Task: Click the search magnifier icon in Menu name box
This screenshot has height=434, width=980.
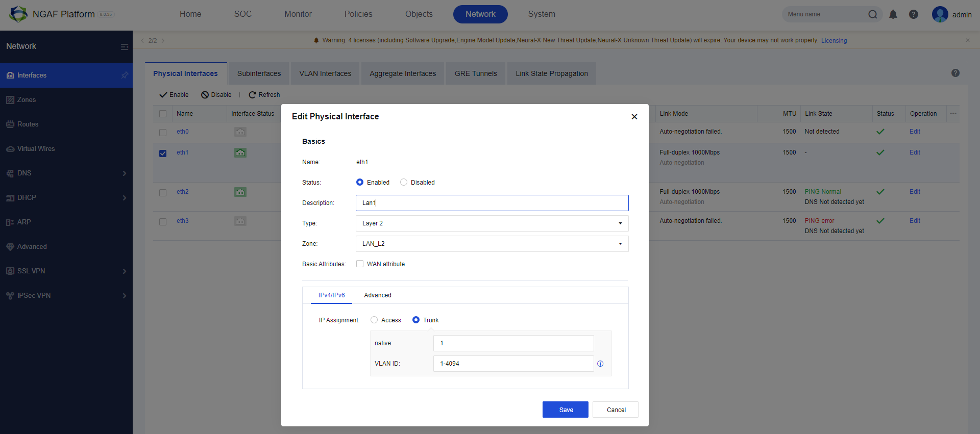Action: [873, 14]
